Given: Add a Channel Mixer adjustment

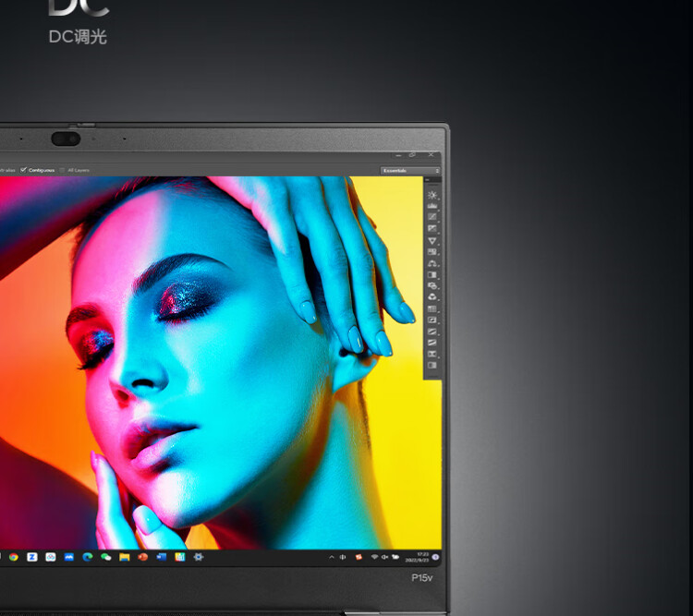Looking at the screenshot, I should click(432, 297).
